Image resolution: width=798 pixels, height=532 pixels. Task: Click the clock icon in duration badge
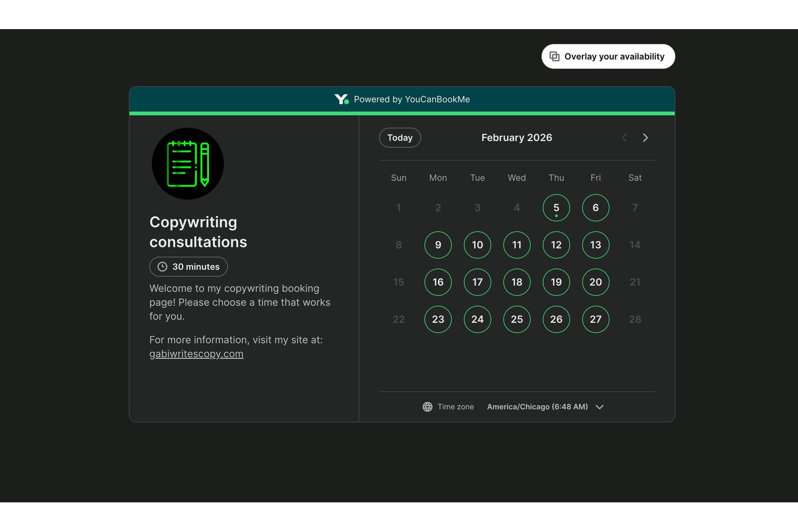click(162, 267)
